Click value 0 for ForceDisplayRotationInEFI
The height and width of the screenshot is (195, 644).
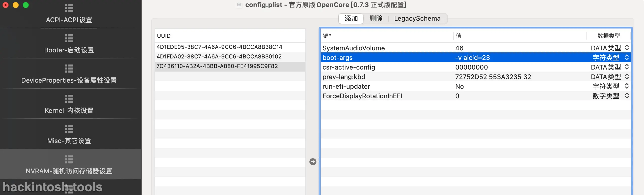coord(457,96)
